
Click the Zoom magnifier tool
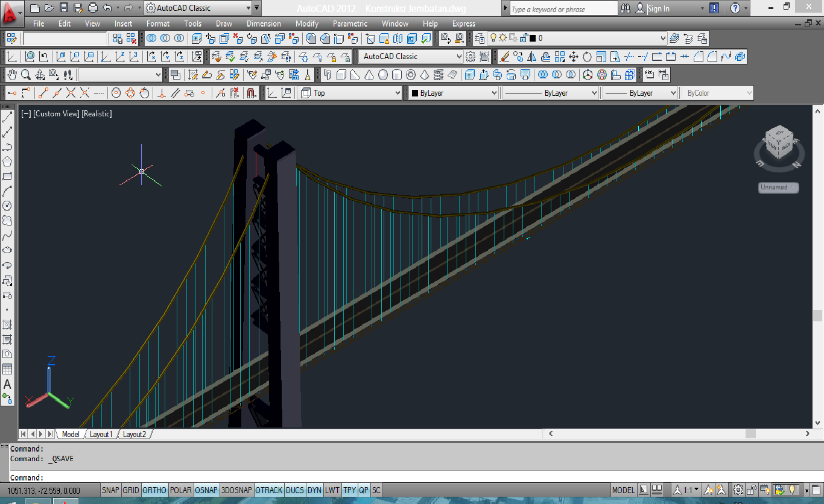click(x=26, y=75)
